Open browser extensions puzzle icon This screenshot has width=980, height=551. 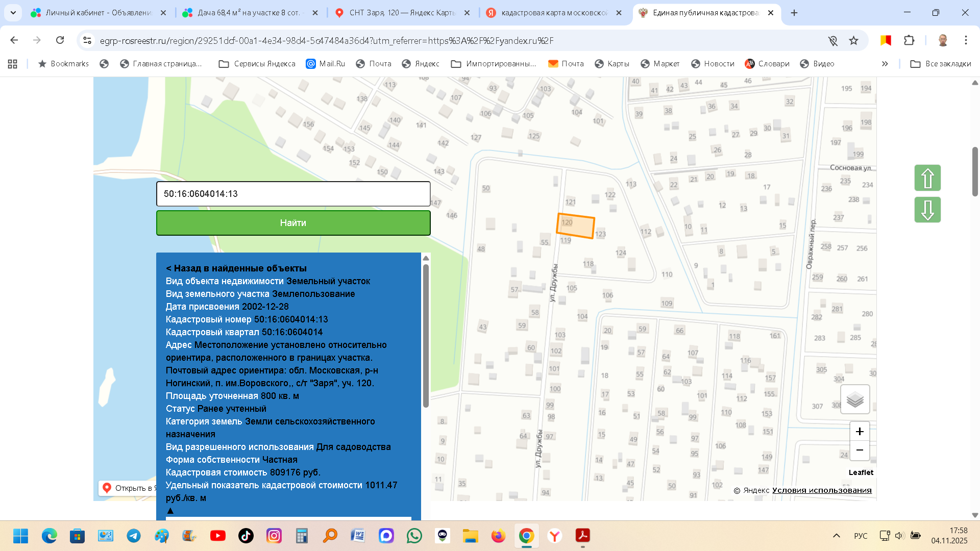[x=909, y=40]
